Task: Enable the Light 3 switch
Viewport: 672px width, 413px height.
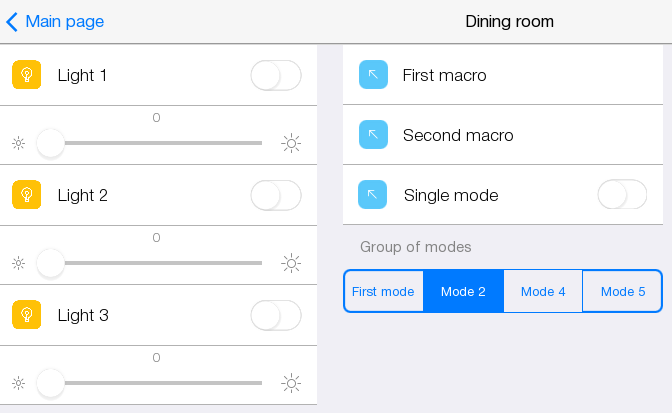Action: point(275,315)
